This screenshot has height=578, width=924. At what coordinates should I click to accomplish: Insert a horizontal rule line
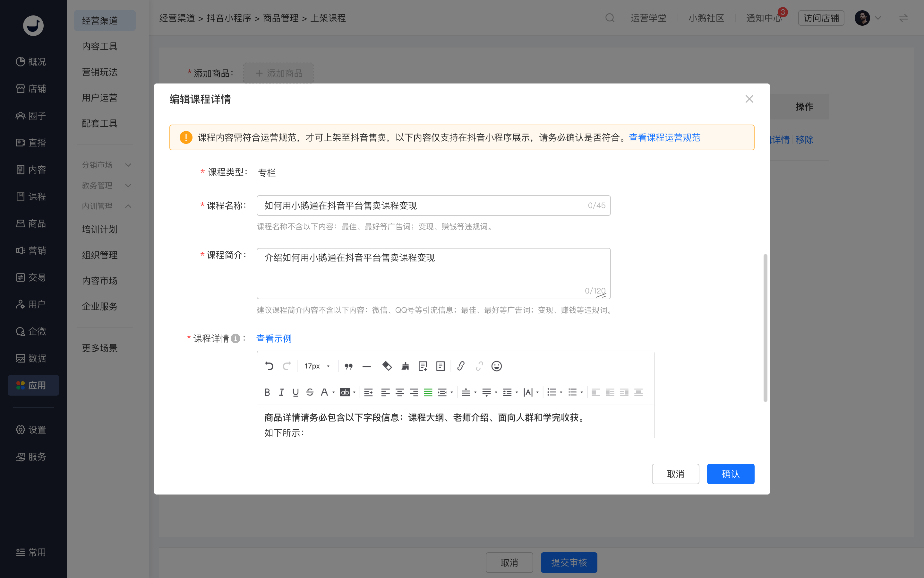(x=366, y=366)
